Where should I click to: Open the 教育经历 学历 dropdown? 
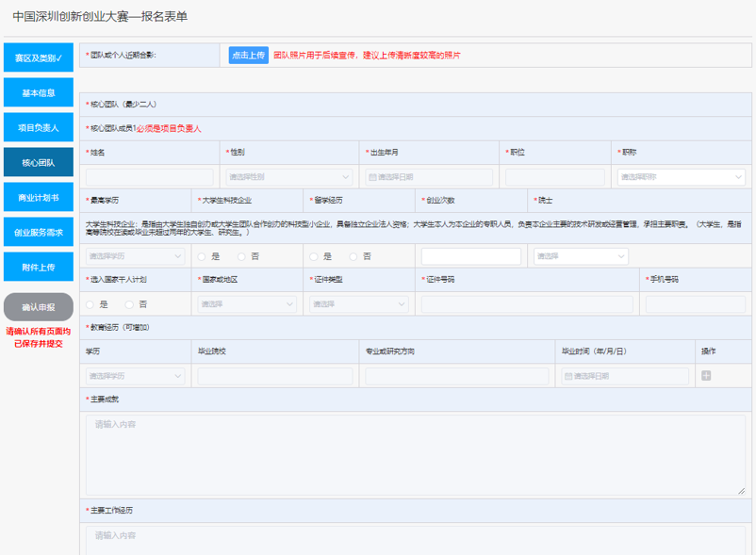tap(136, 376)
